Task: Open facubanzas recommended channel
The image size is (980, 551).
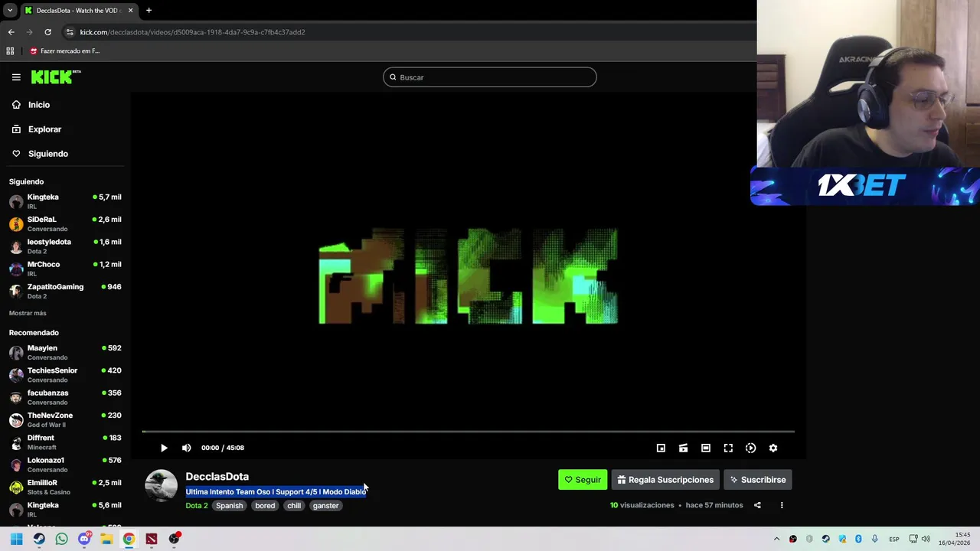Action: click(65, 397)
